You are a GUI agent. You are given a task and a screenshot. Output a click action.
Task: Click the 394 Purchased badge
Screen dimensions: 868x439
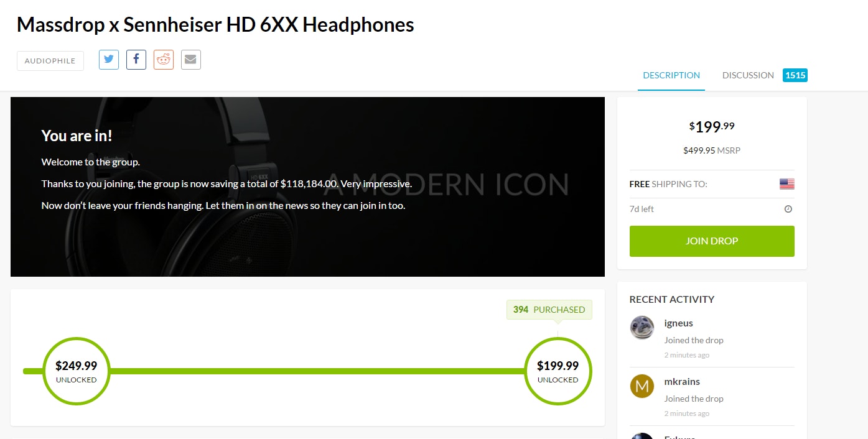coord(549,310)
